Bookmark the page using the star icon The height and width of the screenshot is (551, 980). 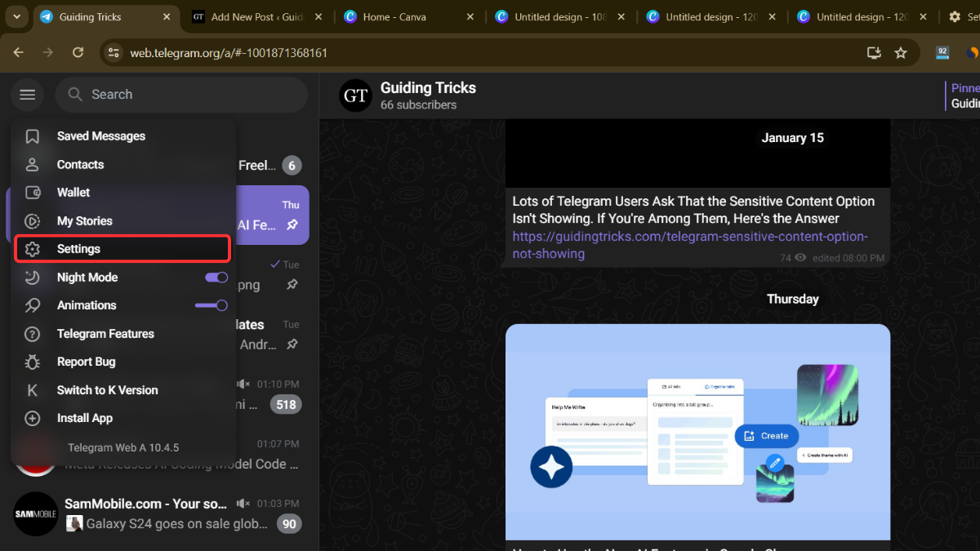click(x=901, y=51)
